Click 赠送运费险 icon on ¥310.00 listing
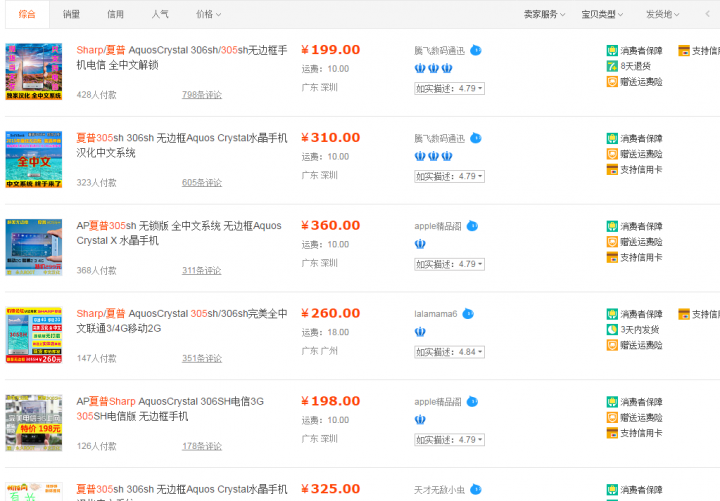The image size is (720, 501). pyautogui.click(x=612, y=154)
